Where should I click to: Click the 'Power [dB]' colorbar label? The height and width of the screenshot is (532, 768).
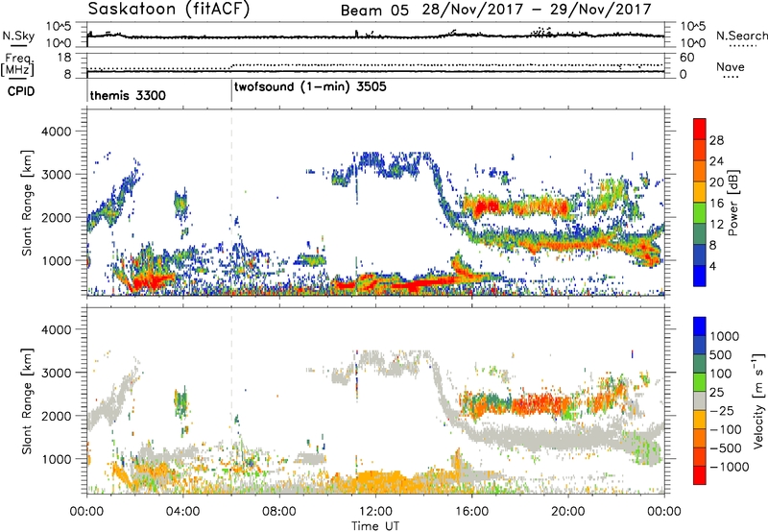pos(732,203)
